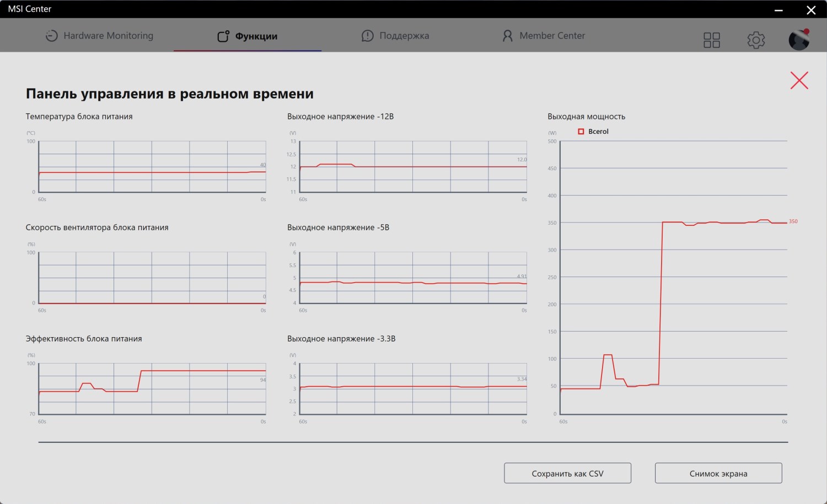Viewport: 827px width, 504px height.
Task: Click the Сохранить как CSV button
Action: coord(567,473)
